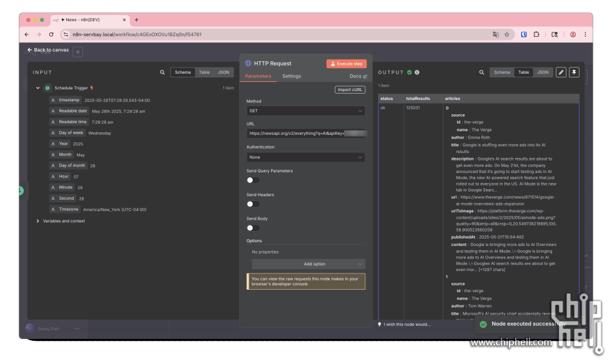
Task: Click the 'Timezone' field pill
Action: (x=65, y=210)
